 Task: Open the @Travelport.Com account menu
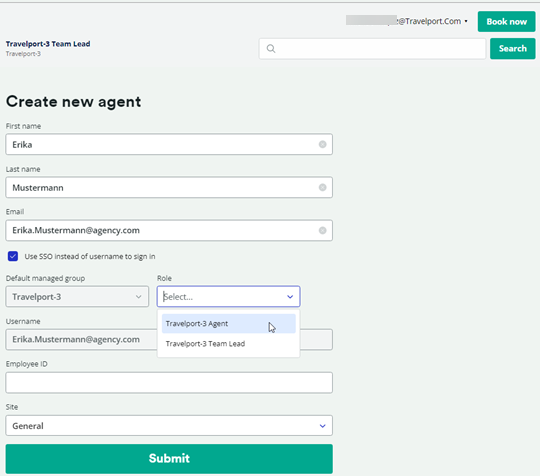pyautogui.click(x=407, y=21)
